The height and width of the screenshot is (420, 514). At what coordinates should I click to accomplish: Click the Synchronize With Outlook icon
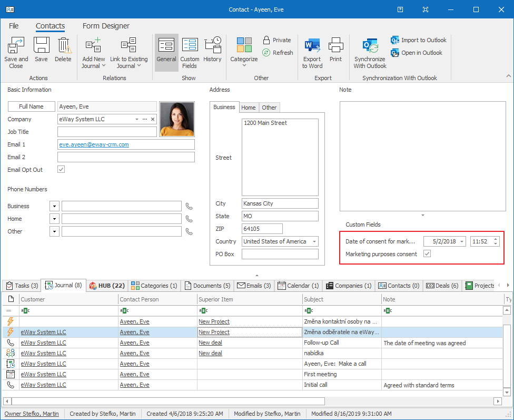tap(370, 46)
